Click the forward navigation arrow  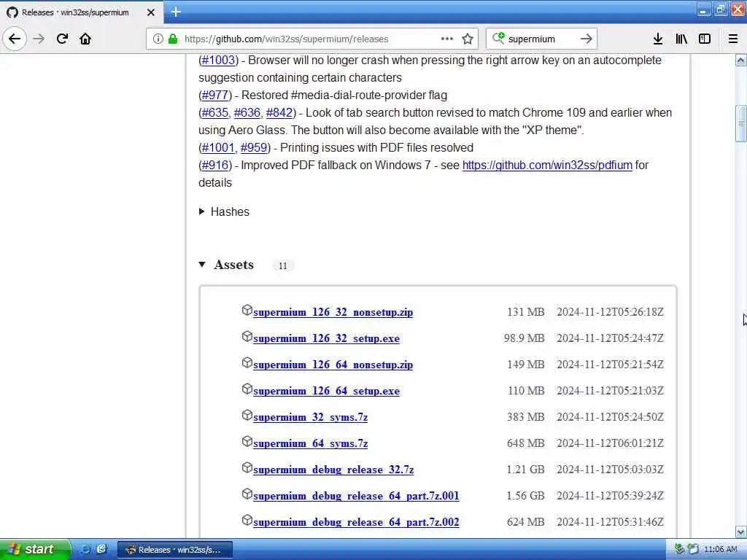39,39
